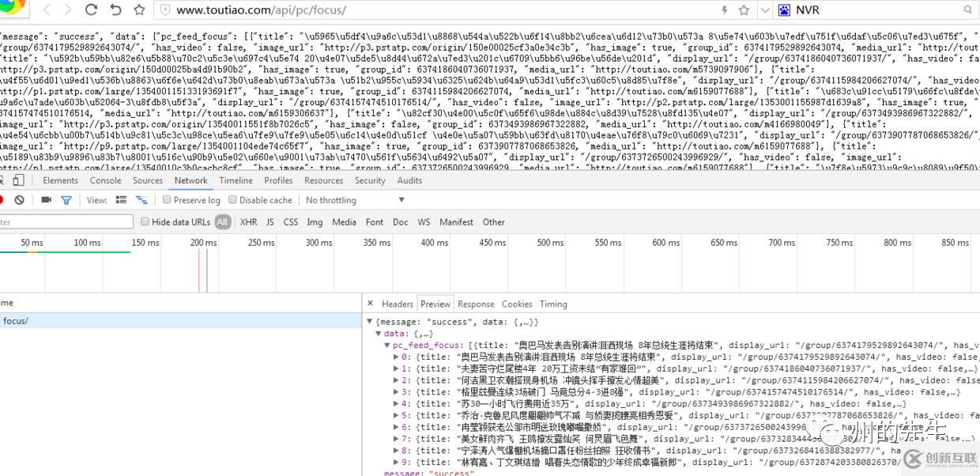Viewport: 980px width, 476px height.
Task: Click the Baidu paw search engine icon
Action: (784, 10)
